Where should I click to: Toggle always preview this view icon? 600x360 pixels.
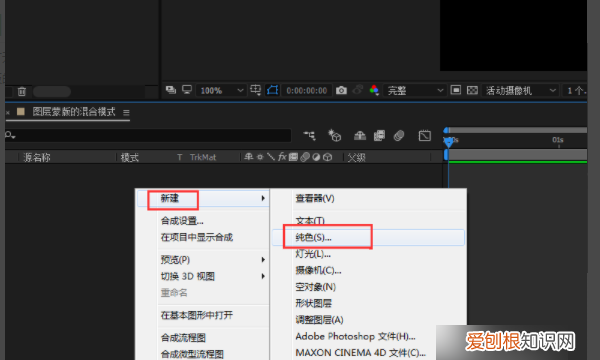pyautogui.click(x=171, y=90)
